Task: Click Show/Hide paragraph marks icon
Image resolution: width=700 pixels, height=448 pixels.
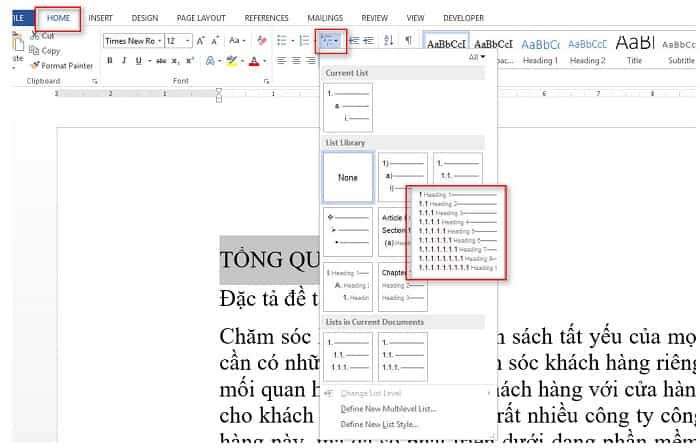Action: click(x=408, y=41)
